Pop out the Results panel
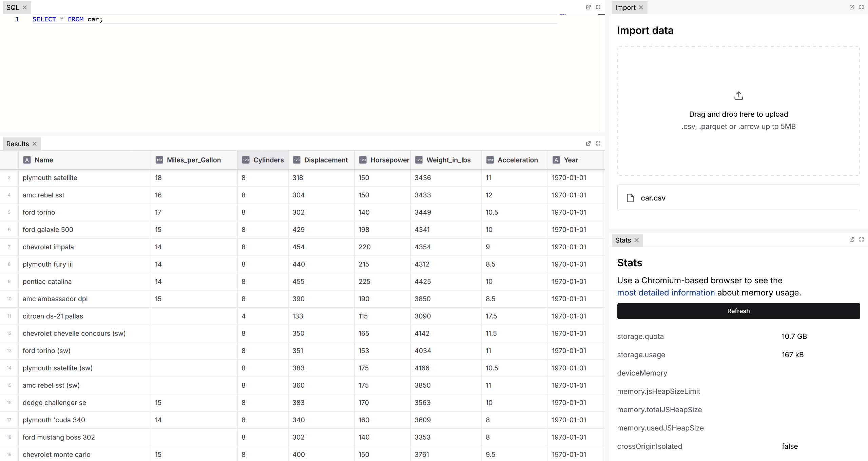 click(588, 143)
